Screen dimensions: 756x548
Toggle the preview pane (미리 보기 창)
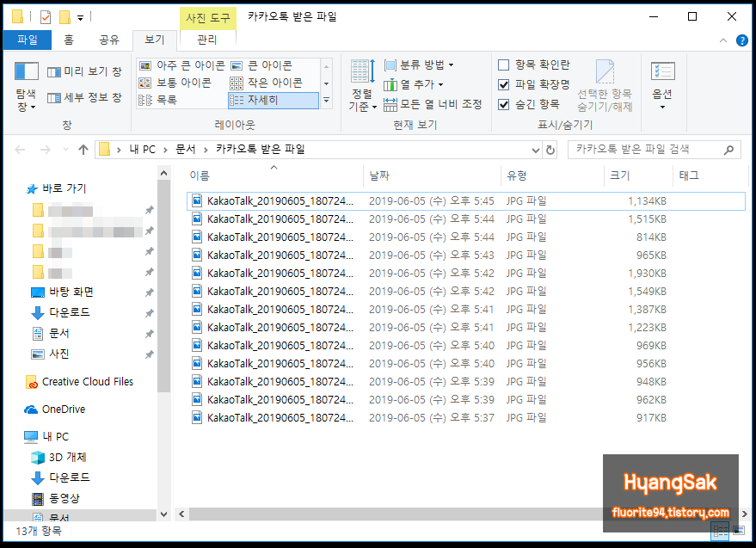84,72
